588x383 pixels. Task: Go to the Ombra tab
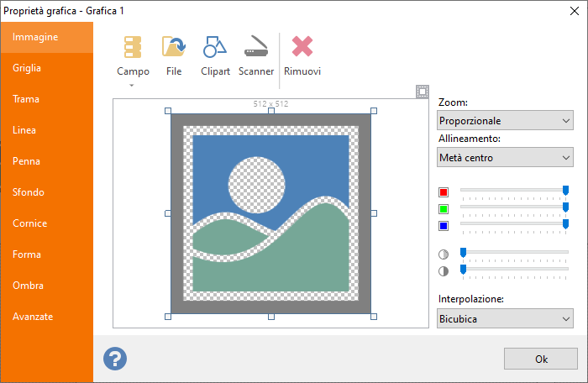(x=28, y=286)
